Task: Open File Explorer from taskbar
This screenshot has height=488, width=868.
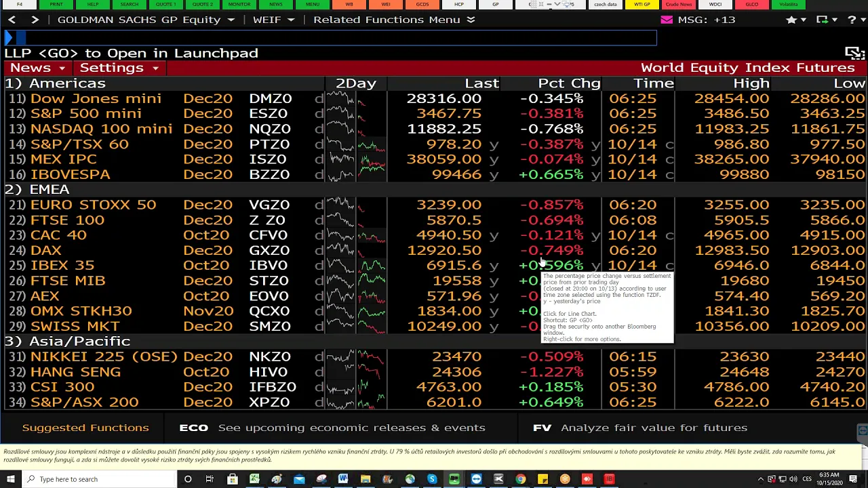Action: point(366,479)
